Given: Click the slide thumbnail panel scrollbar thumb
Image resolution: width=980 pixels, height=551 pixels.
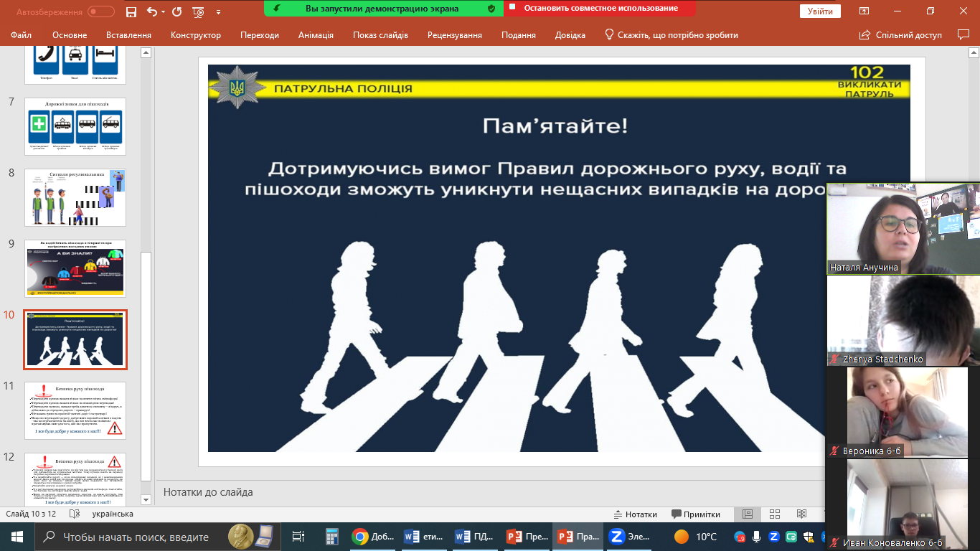Looking at the screenshot, I should coord(146,366).
